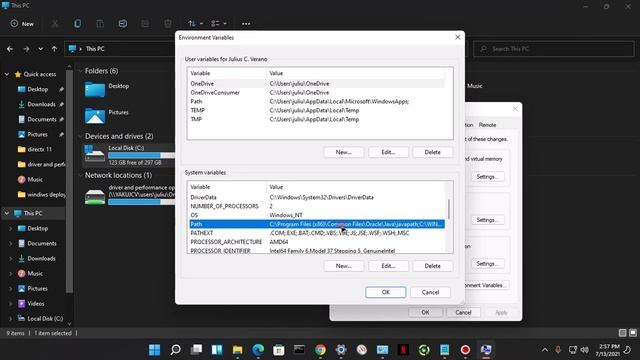Select the Desktop folder icon in Folders
Image resolution: width=640 pixels, height=360 pixels.
[x=95, y=89]
